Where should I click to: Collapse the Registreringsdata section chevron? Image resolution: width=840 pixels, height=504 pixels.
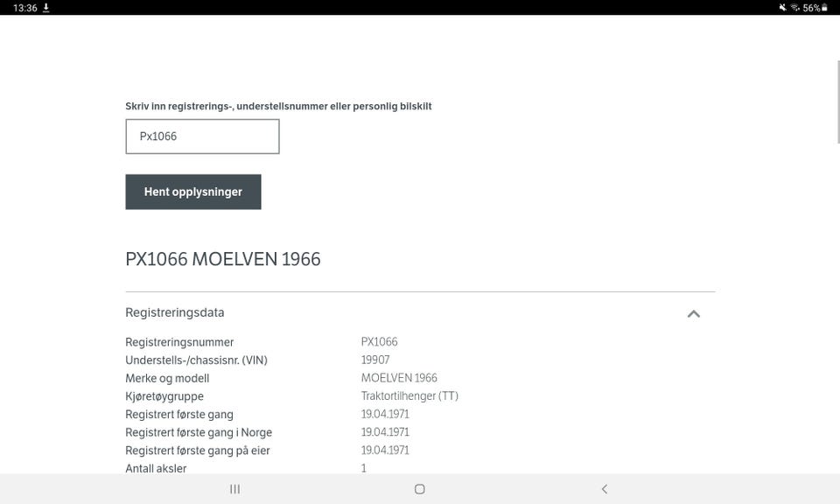click(x=694, y=314)
